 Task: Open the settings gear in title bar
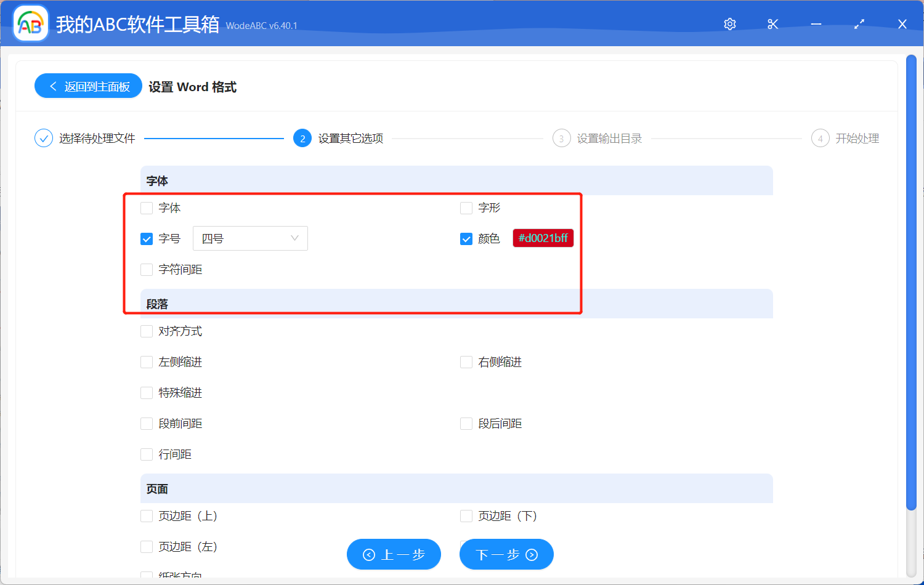pos(729,24)
